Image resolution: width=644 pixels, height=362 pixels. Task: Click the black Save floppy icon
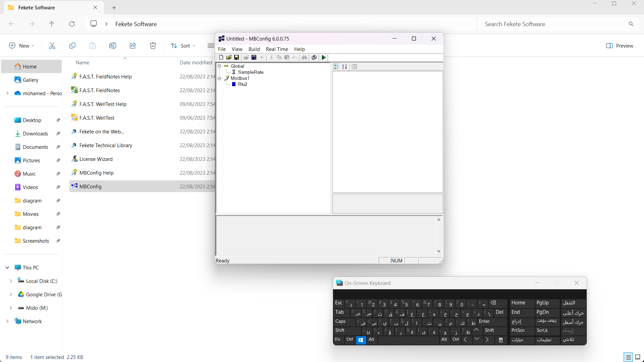236,57
